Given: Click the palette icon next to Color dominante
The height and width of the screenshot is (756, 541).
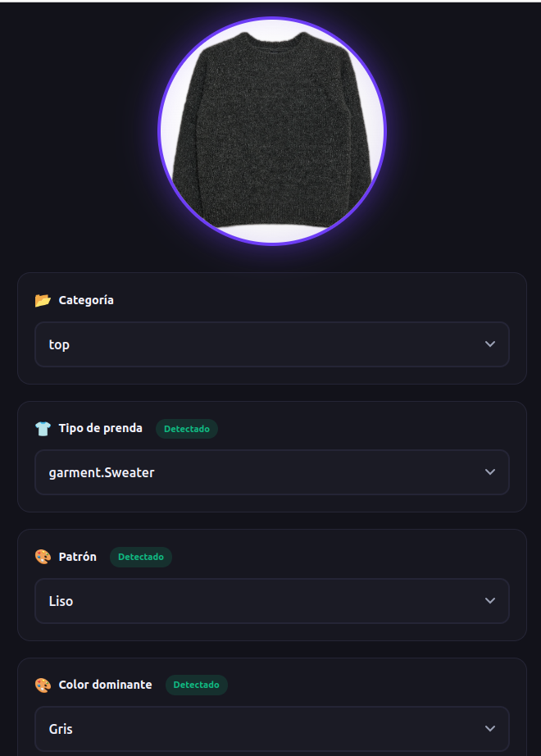Looking at the screenshot, I should pos(43,685).
